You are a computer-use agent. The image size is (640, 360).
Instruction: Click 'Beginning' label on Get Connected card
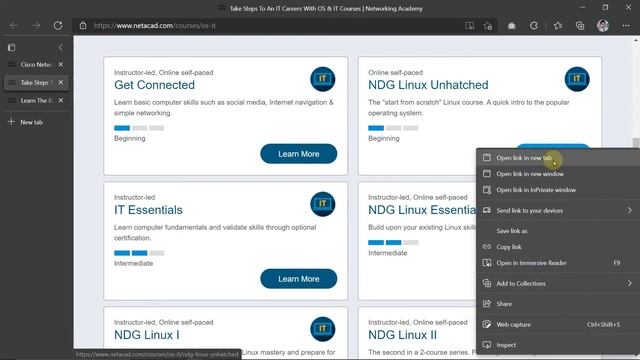(129, 138)
